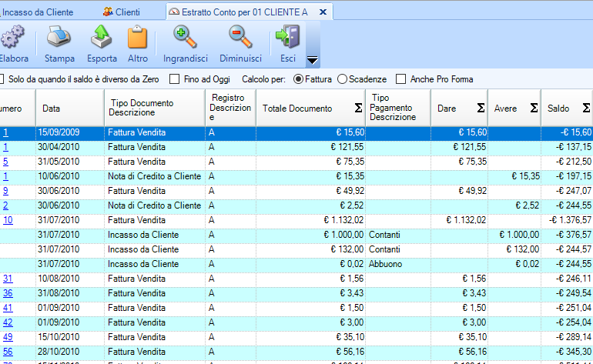This screenshot has height=364, width=593.
Task: Click the Esporta export icon
Action: click(x=102, y=37)
